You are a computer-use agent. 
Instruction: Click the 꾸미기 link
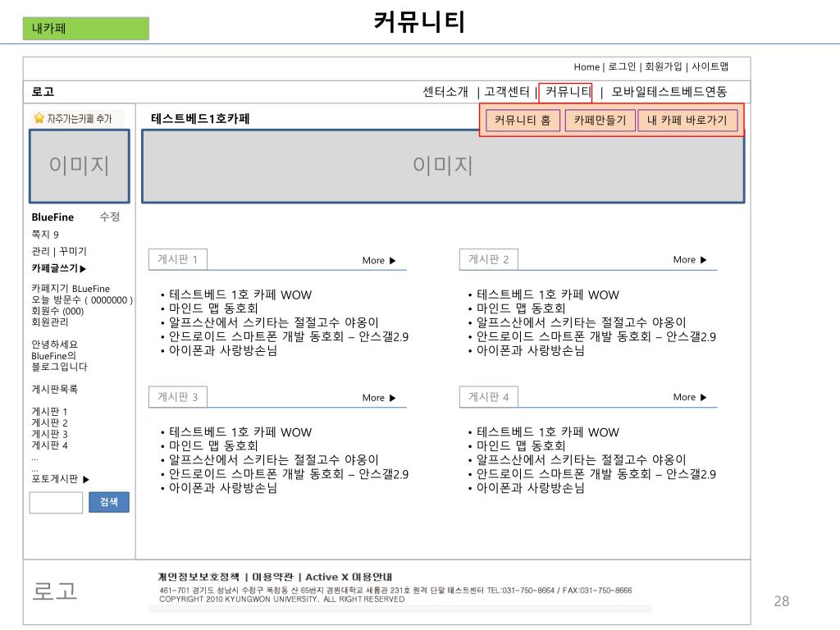pos(73,251)
